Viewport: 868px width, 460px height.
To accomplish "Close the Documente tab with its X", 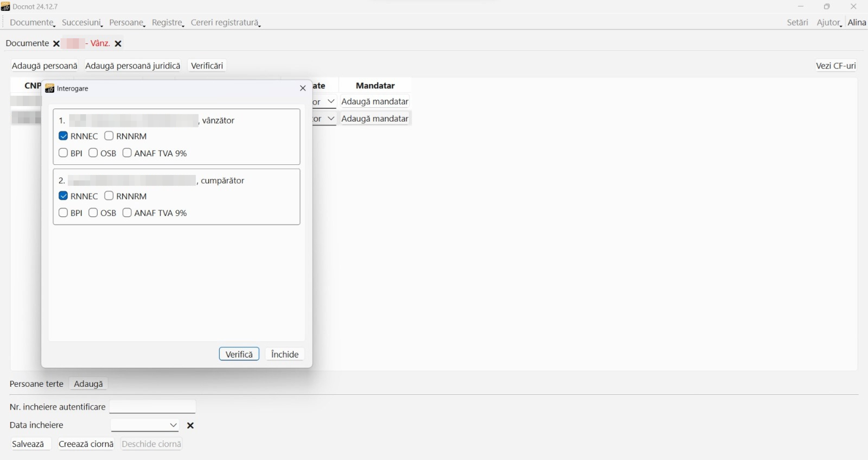I will [56, 44].
